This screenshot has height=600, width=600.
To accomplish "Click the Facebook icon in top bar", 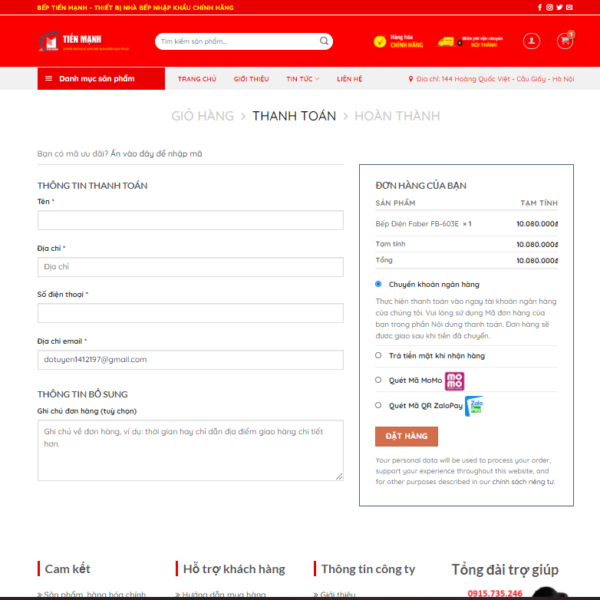I will 540,7.
